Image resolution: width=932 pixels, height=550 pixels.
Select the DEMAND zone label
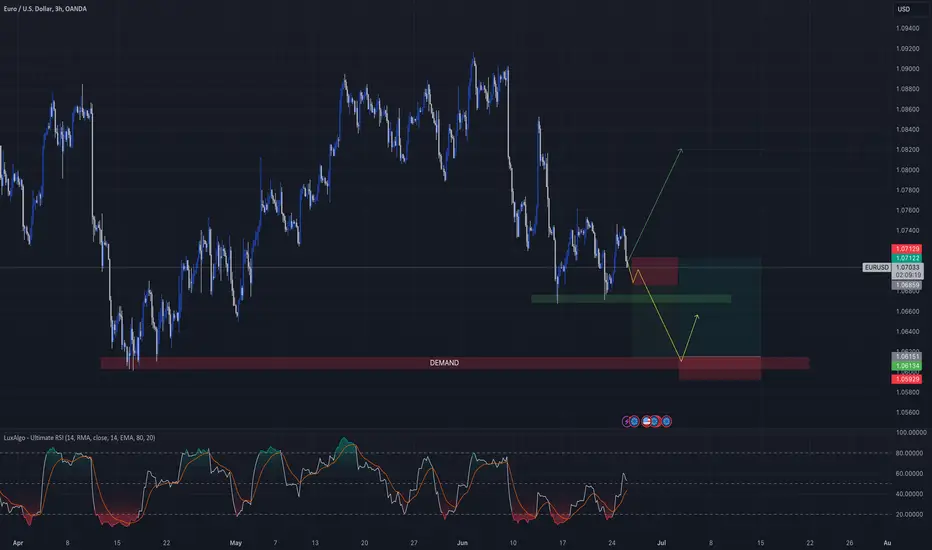pyautogui.click(x=444, y=363)
